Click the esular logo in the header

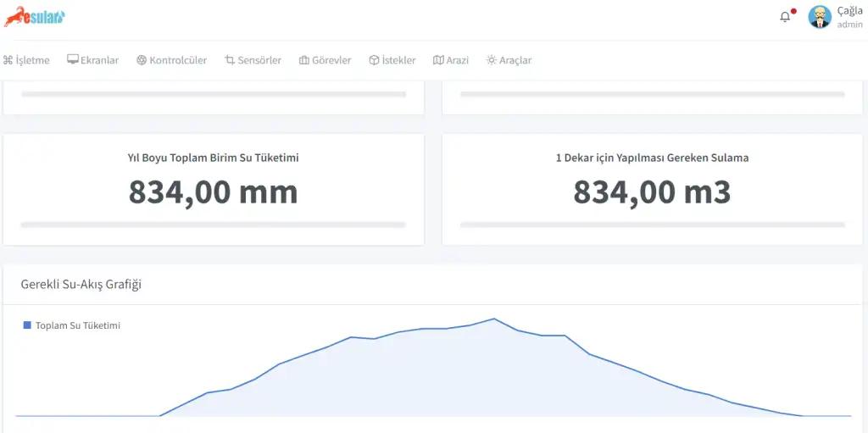coord(34,17)
